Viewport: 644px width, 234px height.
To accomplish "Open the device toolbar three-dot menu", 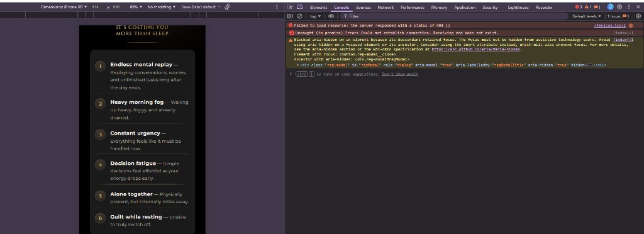I will point(277,7).
